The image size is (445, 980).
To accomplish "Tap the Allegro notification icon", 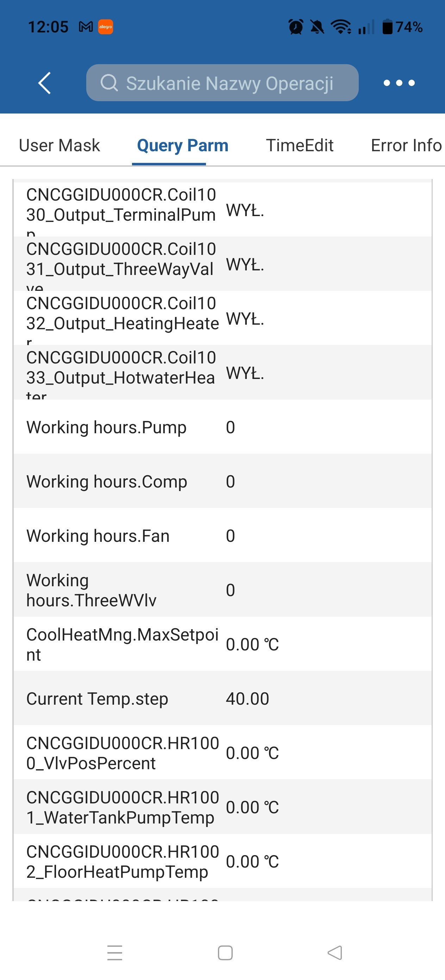I will point(105,27).
